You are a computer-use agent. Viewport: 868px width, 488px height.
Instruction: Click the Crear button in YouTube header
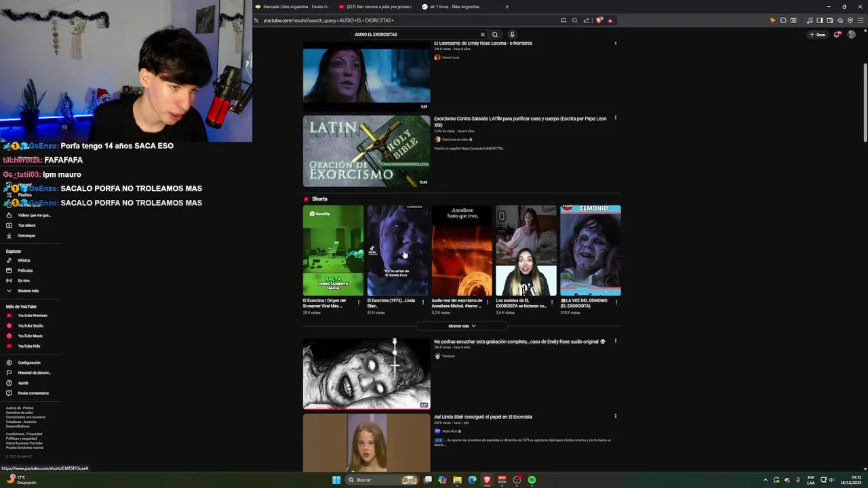(x=817, y=35)
